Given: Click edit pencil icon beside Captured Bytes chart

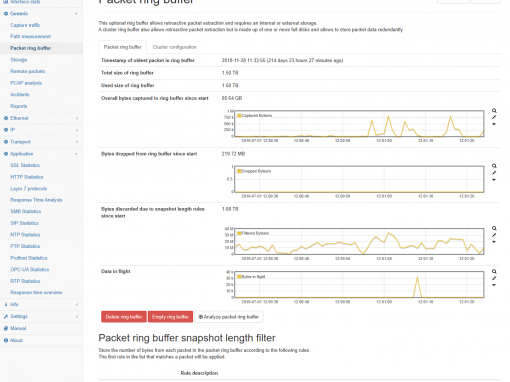Looking at the screenshot, I should (x=494, y=117).
